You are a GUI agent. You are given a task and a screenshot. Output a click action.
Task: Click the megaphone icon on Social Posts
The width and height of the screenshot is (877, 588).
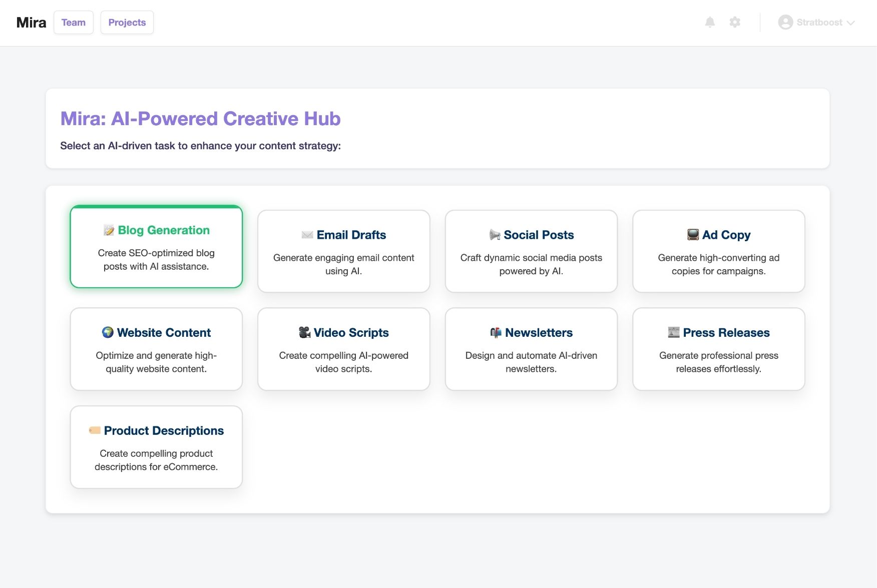point(495,235)
